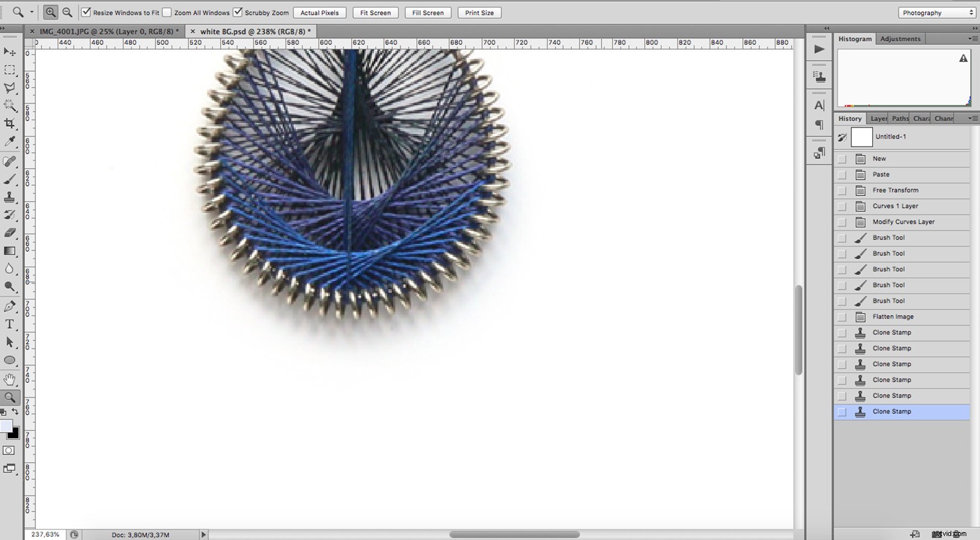Disable Resize Windows to Fit
Screen dimensions: 980x540
point(86,12)
